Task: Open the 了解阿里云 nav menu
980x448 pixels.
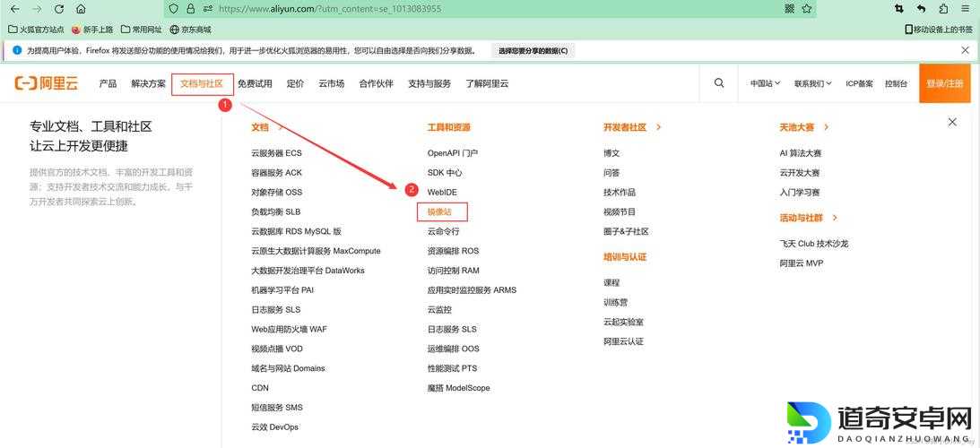Action: tap(487, 83)
